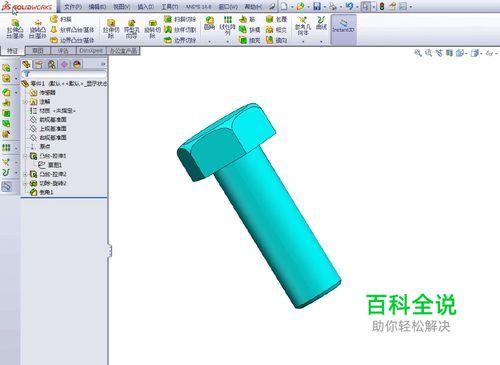Toggle the Select cursor tool in the top toolbar

pos(366,6)
